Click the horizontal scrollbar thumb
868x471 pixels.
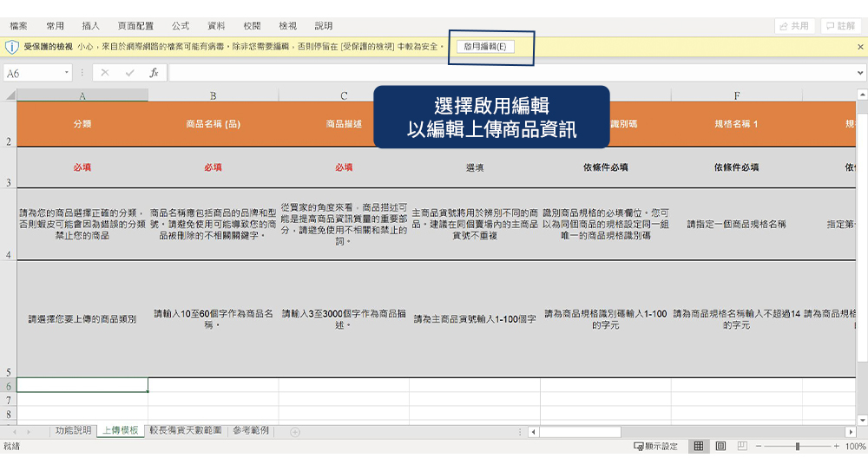pos(580,432)
